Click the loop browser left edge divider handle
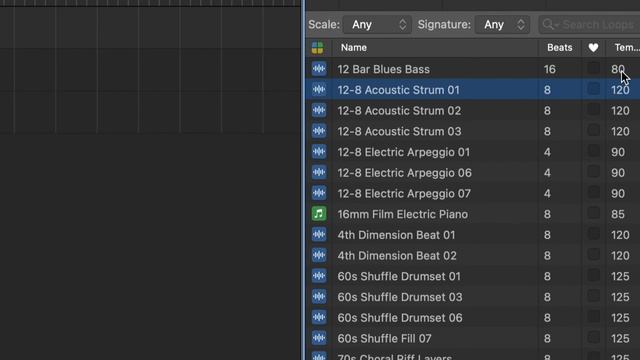640x360 pixels. click(x=303, y=180)
